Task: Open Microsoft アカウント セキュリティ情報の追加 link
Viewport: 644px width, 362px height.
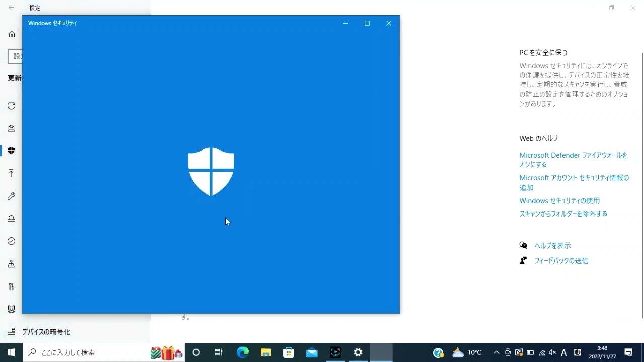Action: (x=574, y=183)
